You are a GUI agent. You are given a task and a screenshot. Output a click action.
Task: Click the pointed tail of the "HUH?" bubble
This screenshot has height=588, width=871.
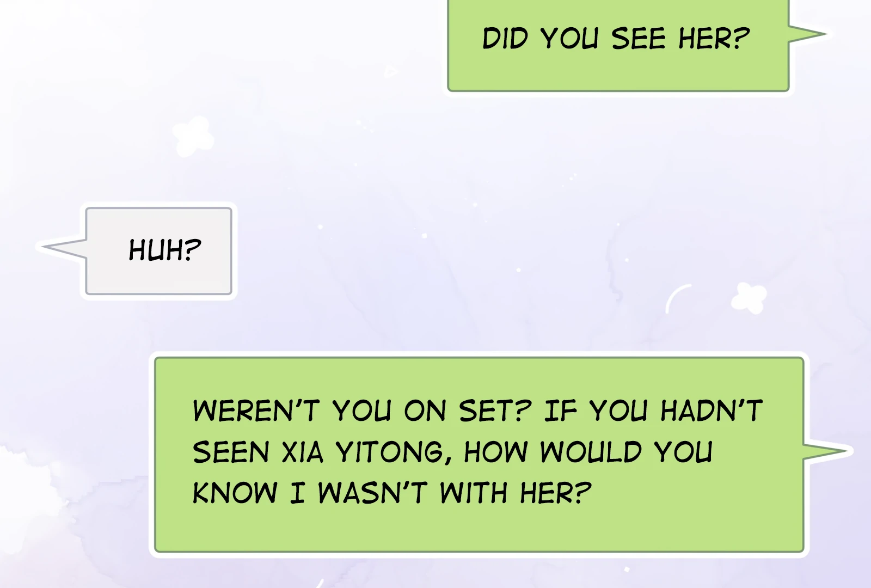(x=64, y=248)
